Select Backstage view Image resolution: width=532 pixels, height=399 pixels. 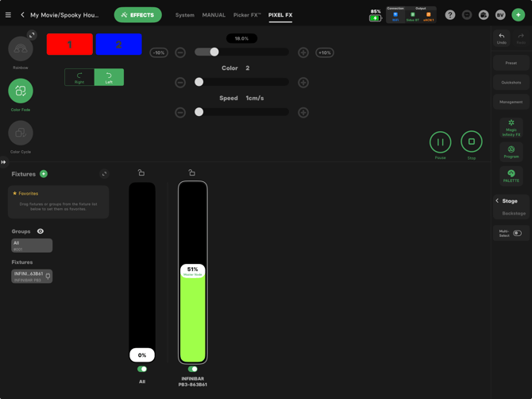click(x=514, y=213)
